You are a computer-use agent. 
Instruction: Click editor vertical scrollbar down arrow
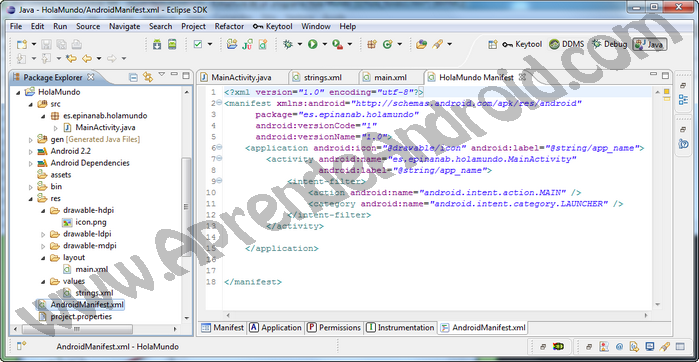(657, 304)
